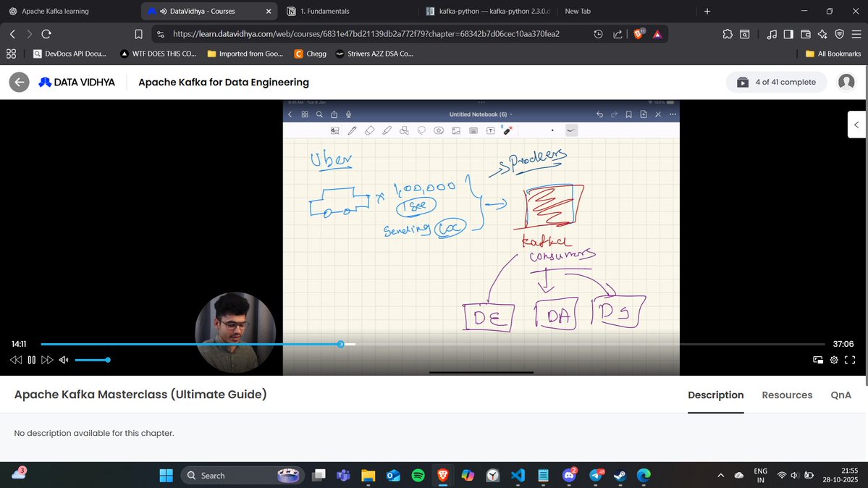Open the Data Vidhya logo home link
Image resolution: width=868 pixels, height=488 pixels.
pos(77,82)
